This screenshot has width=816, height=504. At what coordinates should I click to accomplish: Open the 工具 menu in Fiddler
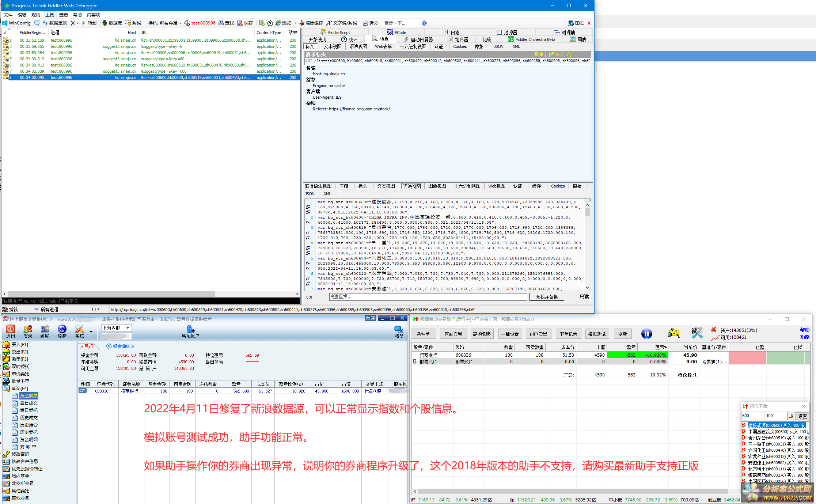pos(50,15)
